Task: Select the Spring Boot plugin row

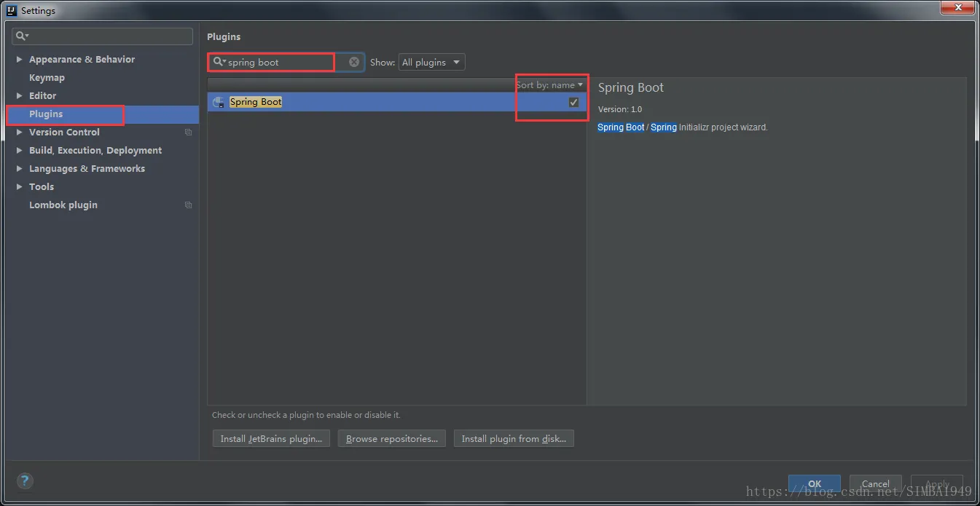Action: [x=397, y=102]
